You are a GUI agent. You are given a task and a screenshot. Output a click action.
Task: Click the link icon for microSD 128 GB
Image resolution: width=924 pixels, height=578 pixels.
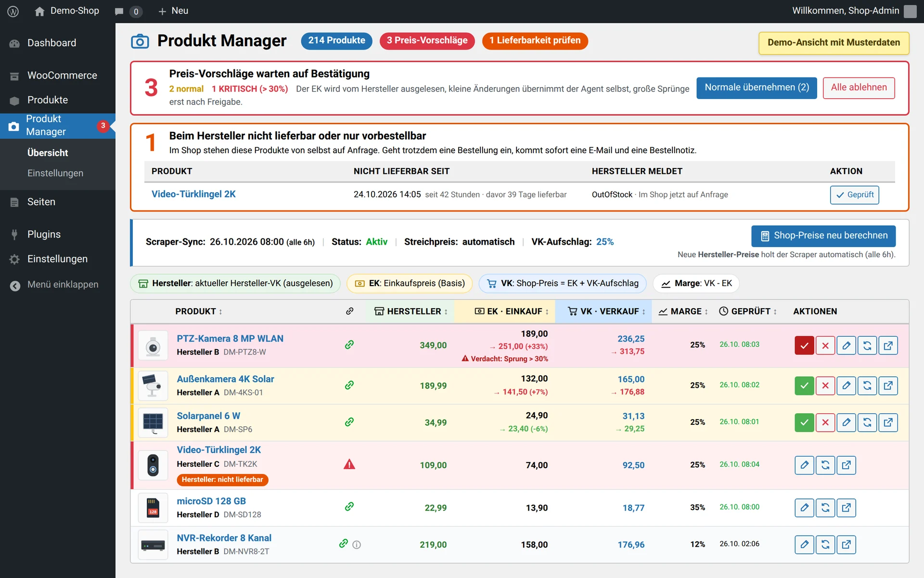tap(349, 506)
